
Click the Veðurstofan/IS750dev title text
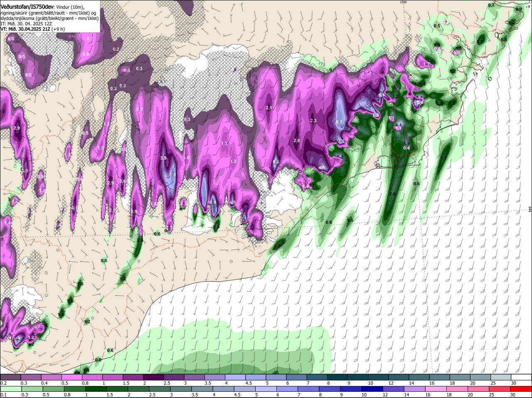point(27,7)
